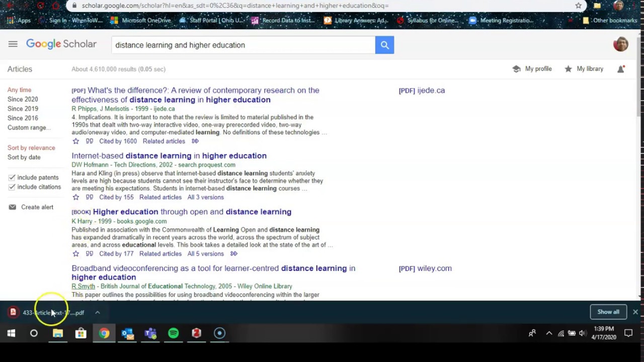Open the Microsoft OneDrive bookmark
Viewport: 644px width, 362px height.
point(141,21)
